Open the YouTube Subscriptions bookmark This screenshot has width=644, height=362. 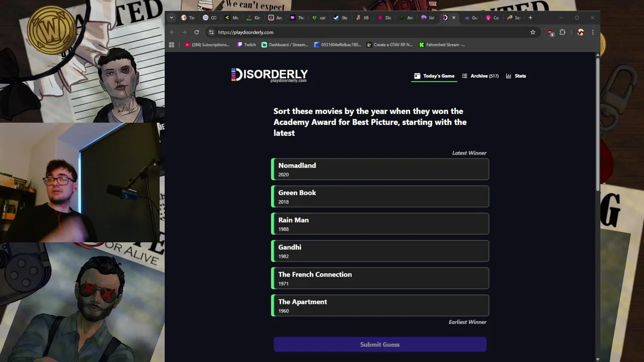click(x=207, y=45)
